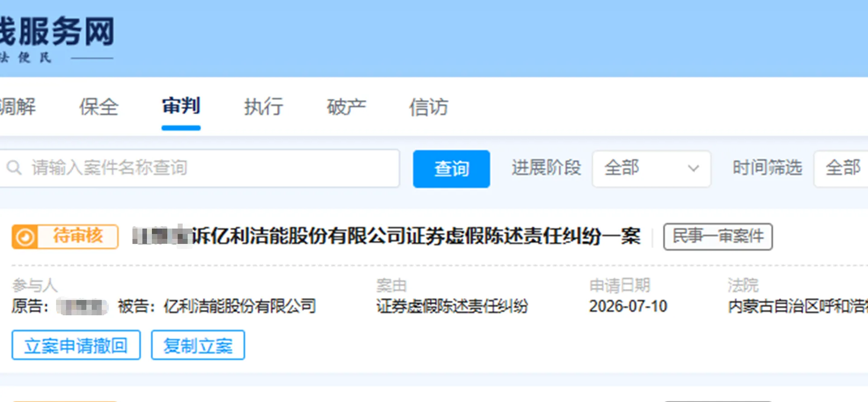Click the blue 查询 button
This screenshot has height=402, width=868.
point(451,168)
